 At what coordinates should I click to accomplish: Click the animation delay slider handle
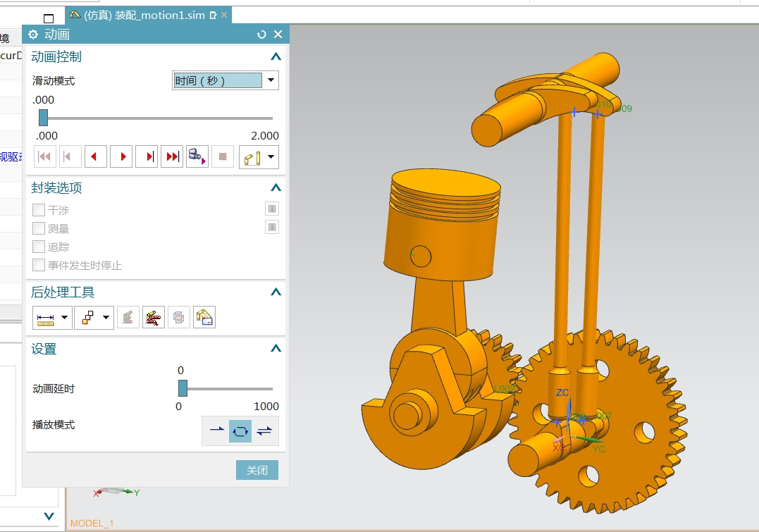coord(183,388)
